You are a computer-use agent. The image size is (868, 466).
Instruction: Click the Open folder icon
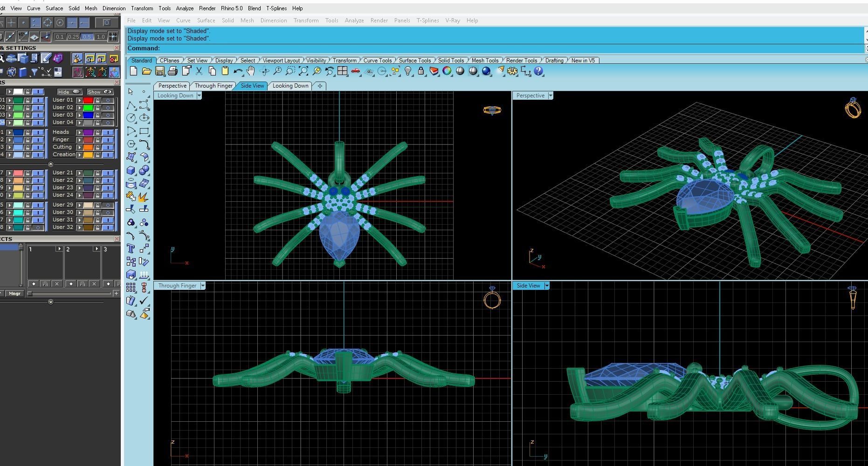(x=146, y=71)
